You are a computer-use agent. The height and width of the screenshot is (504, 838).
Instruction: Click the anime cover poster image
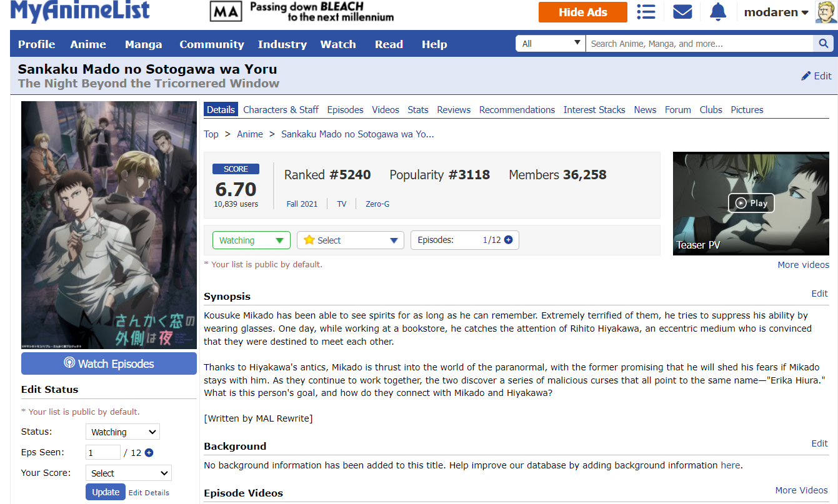coord(109,225)
